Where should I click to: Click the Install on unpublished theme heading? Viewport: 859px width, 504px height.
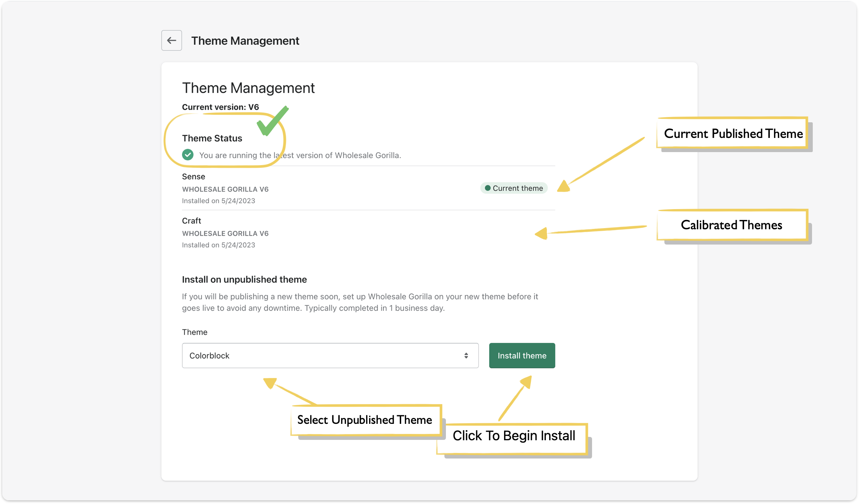pyautogui.click(x=244, y=280)
